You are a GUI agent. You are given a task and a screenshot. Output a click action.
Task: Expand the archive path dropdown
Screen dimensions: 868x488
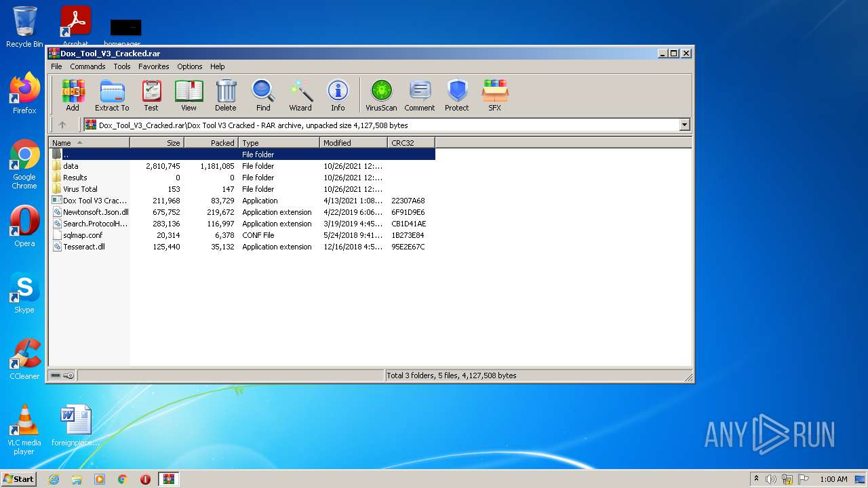[684, 125]
